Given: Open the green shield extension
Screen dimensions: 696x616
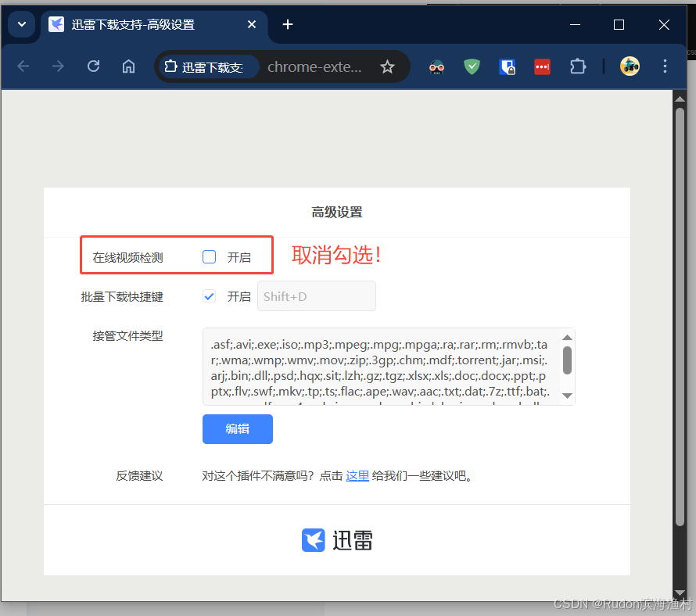Looking at the screenshot, I should (x=472, y=67).
